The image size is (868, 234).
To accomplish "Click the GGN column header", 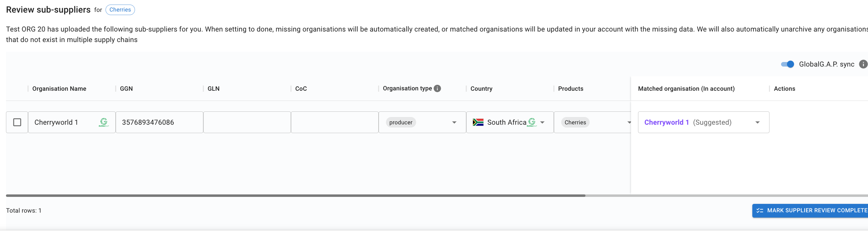I will (126, 89).
